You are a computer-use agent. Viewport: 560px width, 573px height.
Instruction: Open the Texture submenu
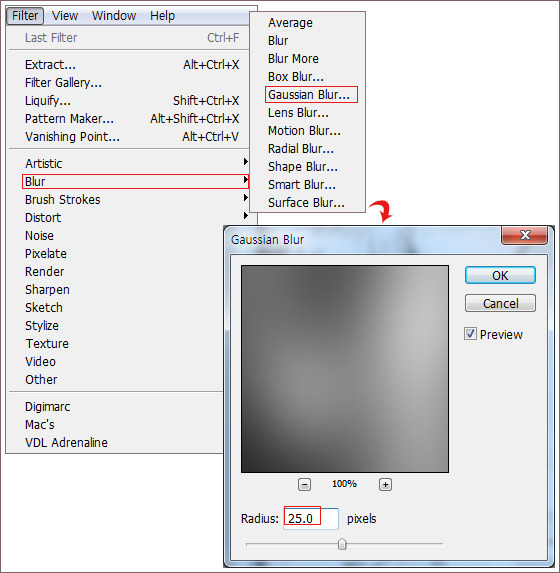pos(47,344)
